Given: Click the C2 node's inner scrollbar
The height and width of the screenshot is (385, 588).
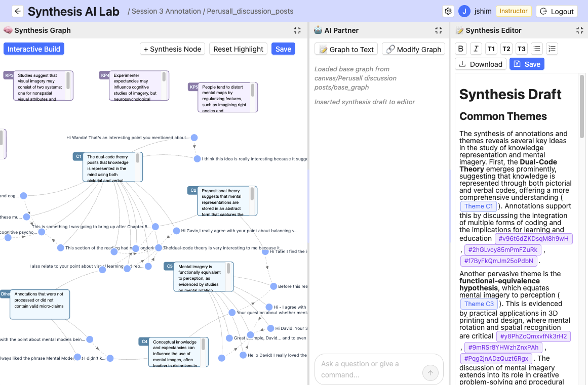Looking at the screenshot, I should tap(252, 194).
